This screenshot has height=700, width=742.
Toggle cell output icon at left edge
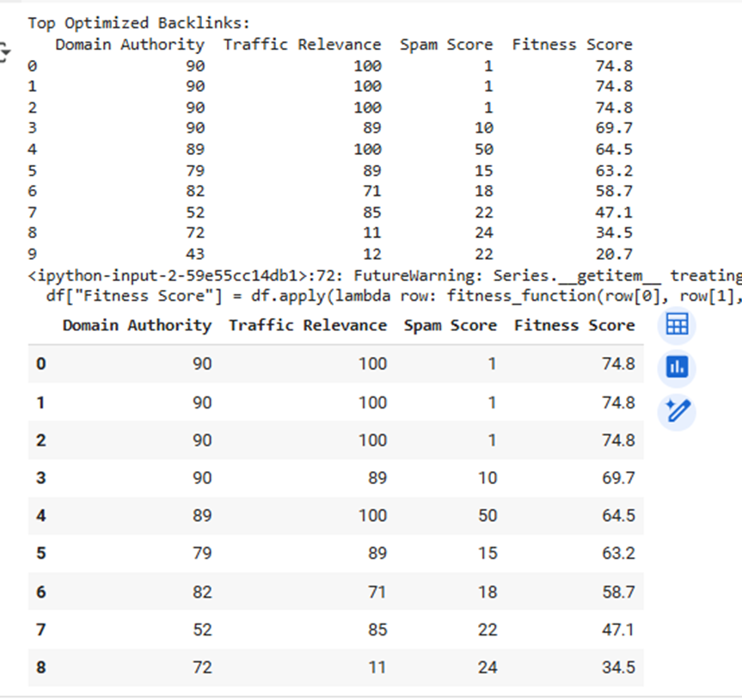click(x=5, y=51)
